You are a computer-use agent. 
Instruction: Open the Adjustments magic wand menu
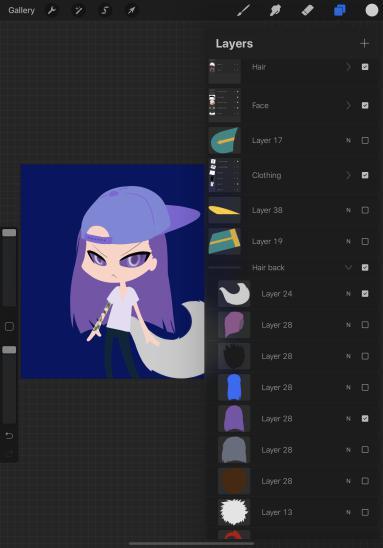[x=78, y=10]
